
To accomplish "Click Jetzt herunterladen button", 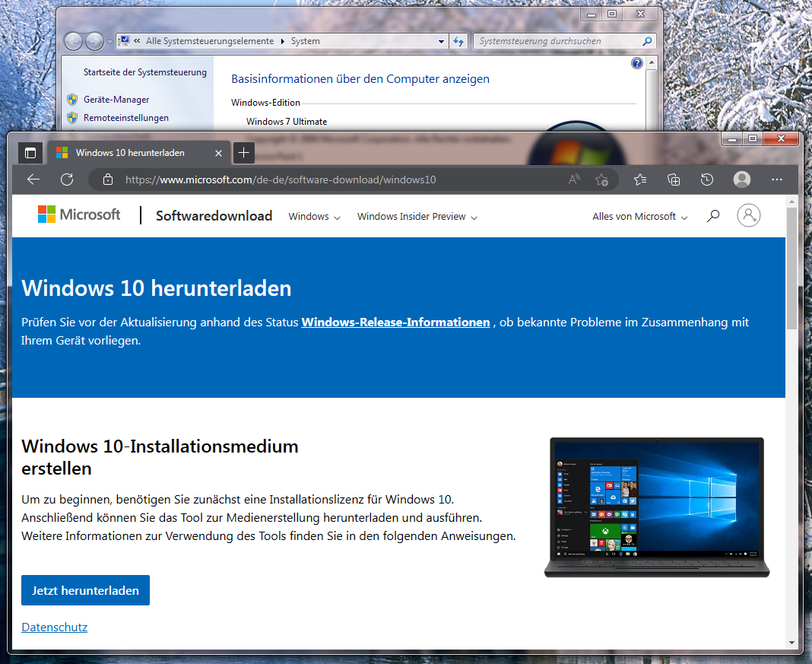I will pyautogui.click(x=85, y=590).
